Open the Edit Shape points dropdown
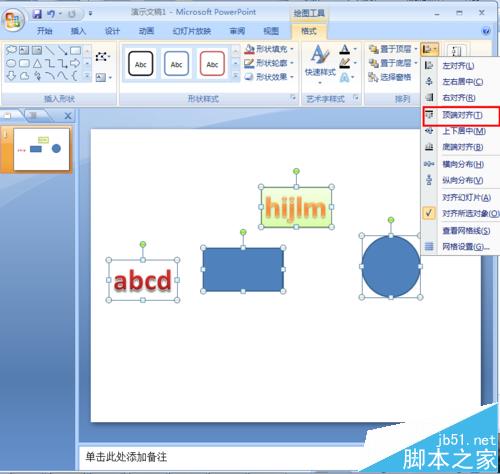The width and height of the screenshot is (500, 474). tap(103, 56)
